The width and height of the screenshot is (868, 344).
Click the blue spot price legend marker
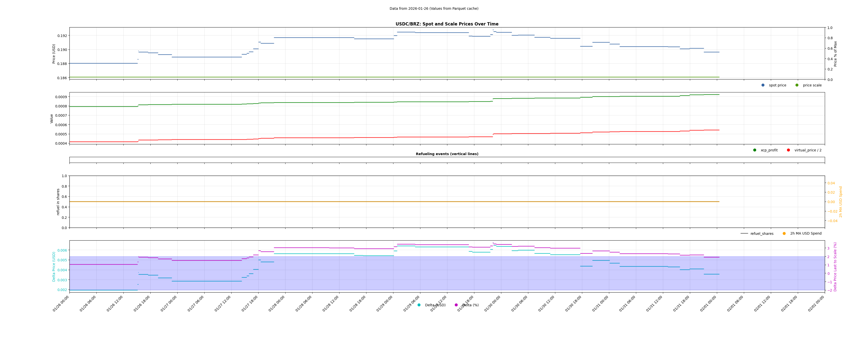[x=763, y=85]
